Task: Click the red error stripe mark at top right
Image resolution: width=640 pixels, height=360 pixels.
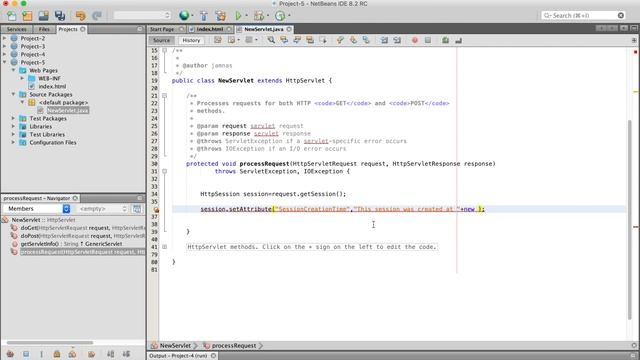Action: 636,52
